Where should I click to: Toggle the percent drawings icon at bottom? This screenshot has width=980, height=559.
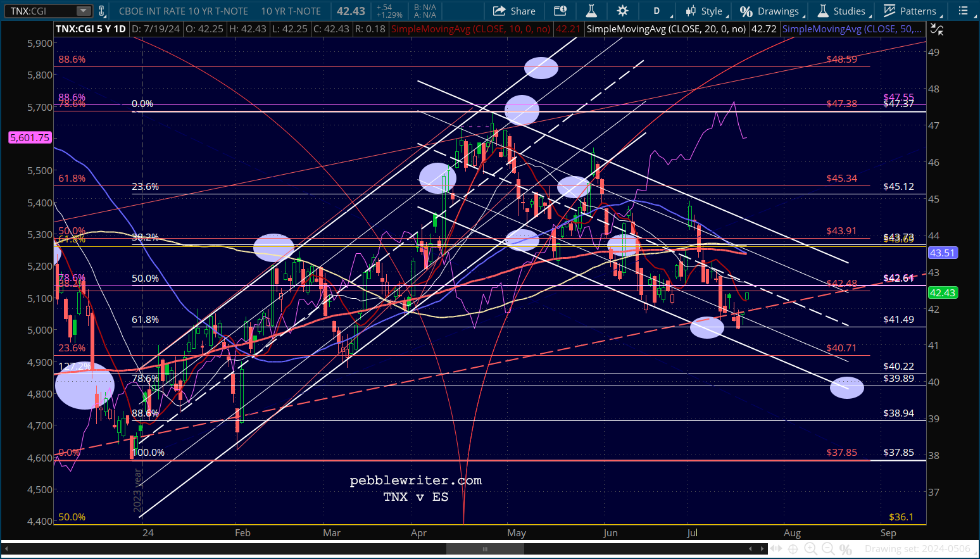(846, 549)
